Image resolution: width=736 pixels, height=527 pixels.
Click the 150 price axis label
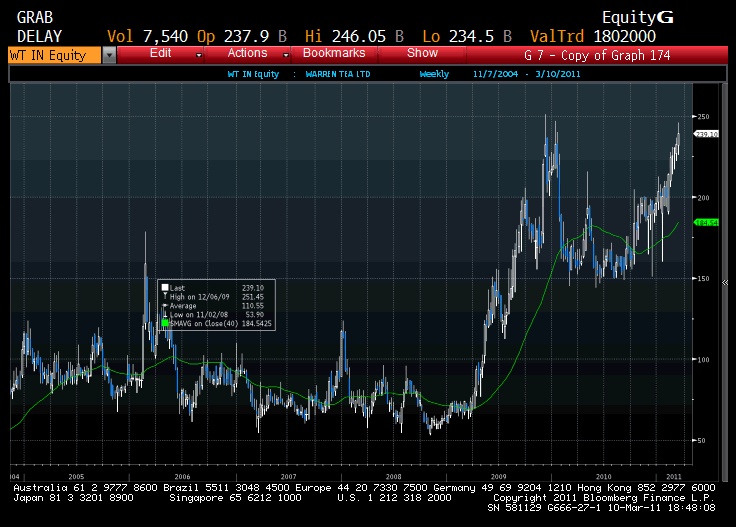pyautogui.click(x=703, y=278)
